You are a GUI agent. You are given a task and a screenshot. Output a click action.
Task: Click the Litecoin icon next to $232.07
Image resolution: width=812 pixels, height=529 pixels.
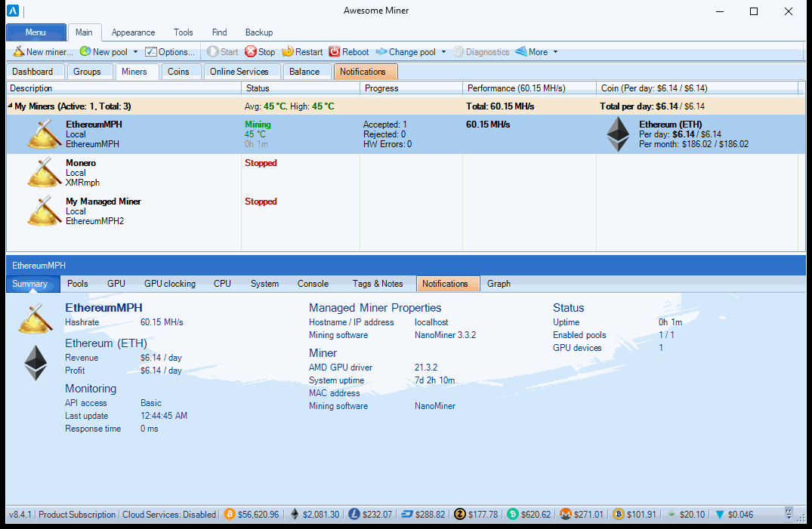point(354,514)
